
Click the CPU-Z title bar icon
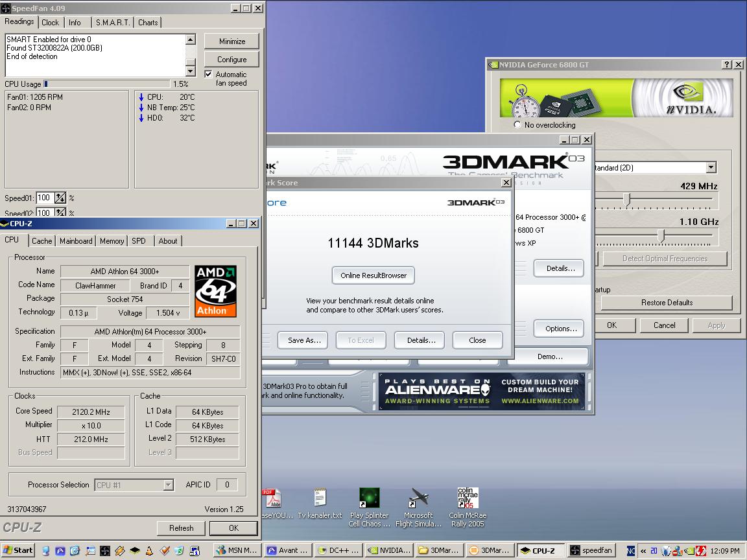click(5, 224)
